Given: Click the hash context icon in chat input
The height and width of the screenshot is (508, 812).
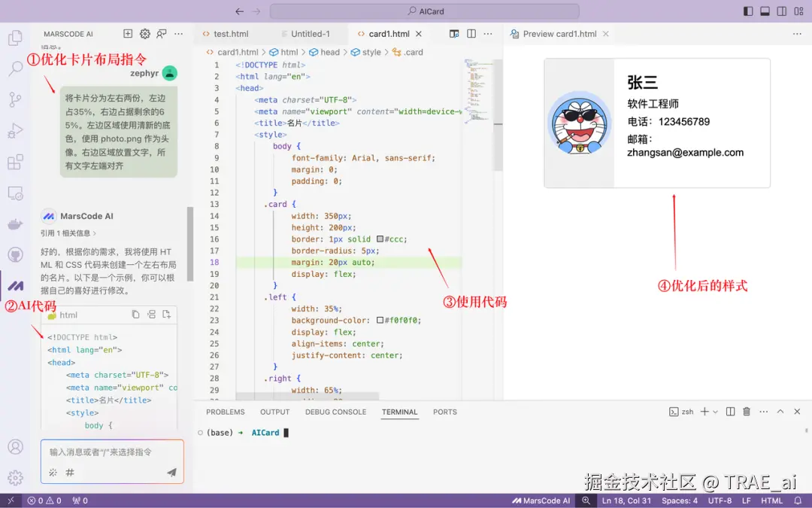Looking at the screenshot, I should click(x=70, y=472).
